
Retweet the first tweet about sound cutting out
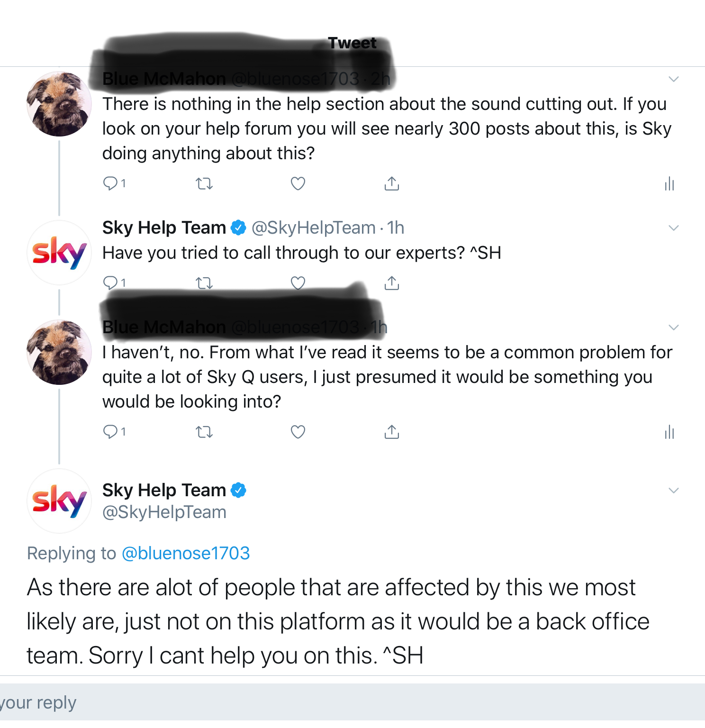click(204, 183)
